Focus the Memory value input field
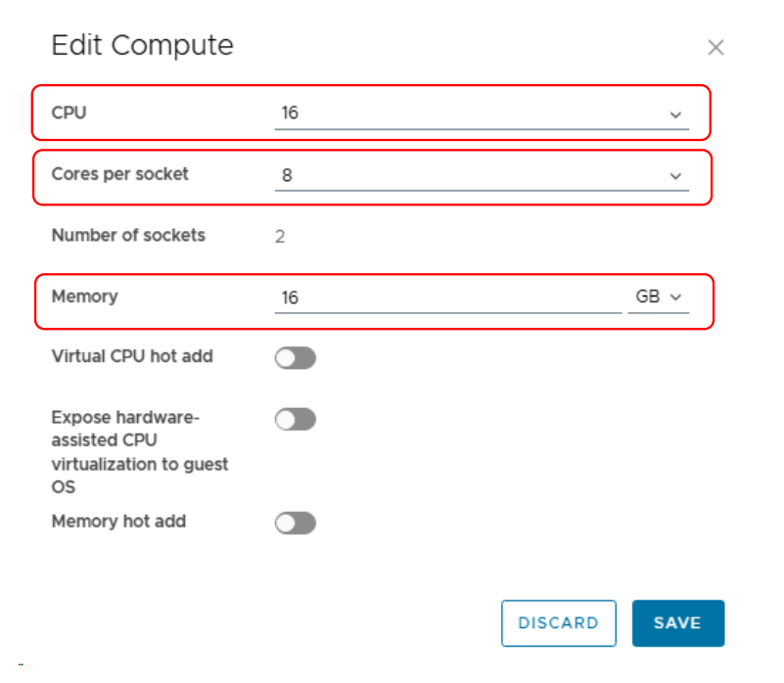Image resolution: width=784 pixels, height=683 pixels. tap(447, 297)
